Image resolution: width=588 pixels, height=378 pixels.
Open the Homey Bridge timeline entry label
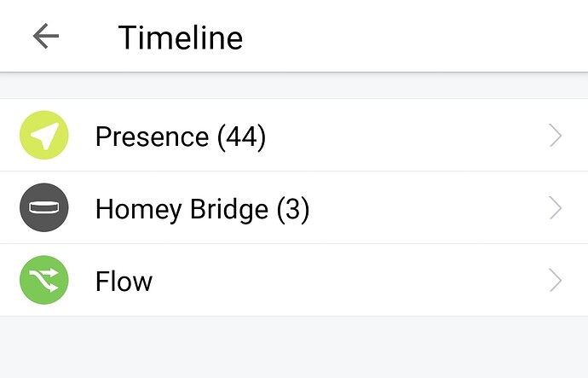coord(184,209)
